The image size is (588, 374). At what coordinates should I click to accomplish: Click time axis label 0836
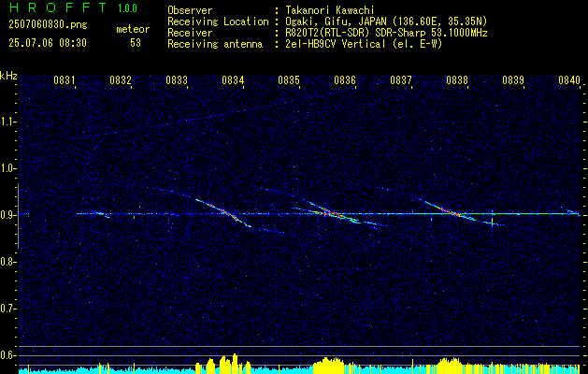coord(345,80)
